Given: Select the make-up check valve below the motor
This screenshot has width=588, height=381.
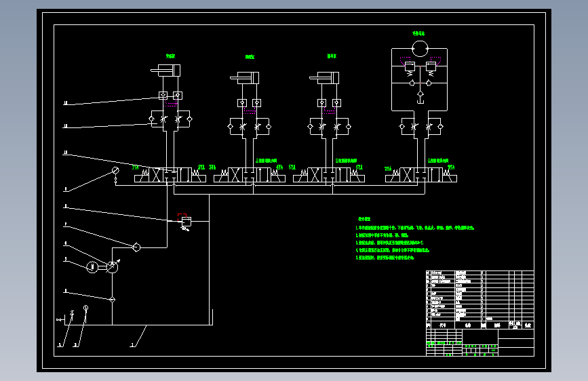Looking at the screenshot, I should click(420, 94).
